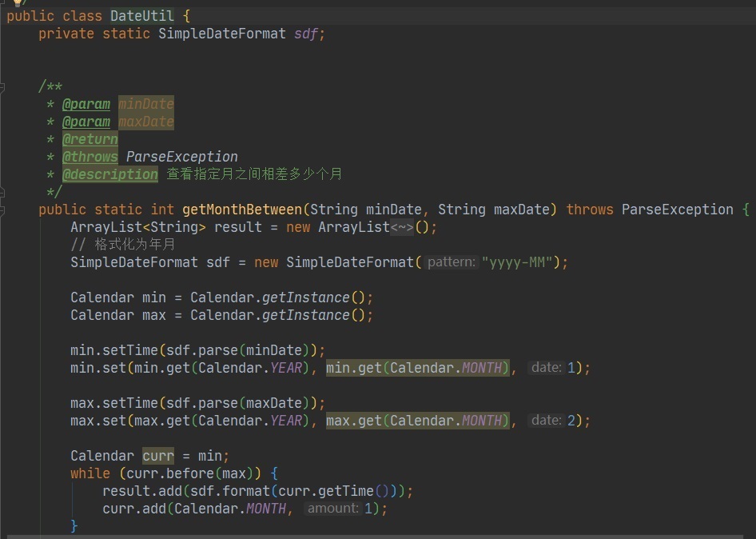
Task: Click the @return Javadoc tag
Action: 90,139
